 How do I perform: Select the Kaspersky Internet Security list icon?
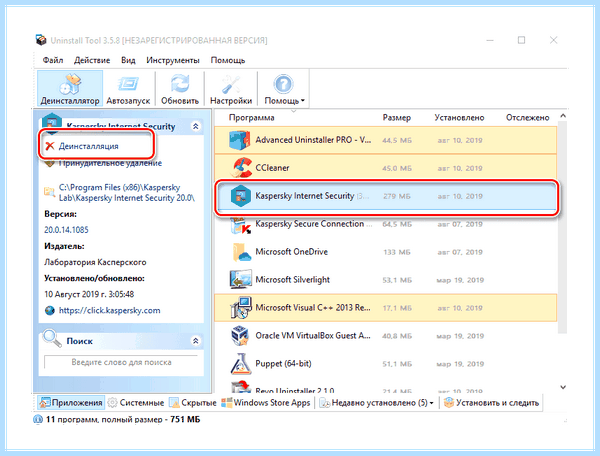(x=241, y=196)
